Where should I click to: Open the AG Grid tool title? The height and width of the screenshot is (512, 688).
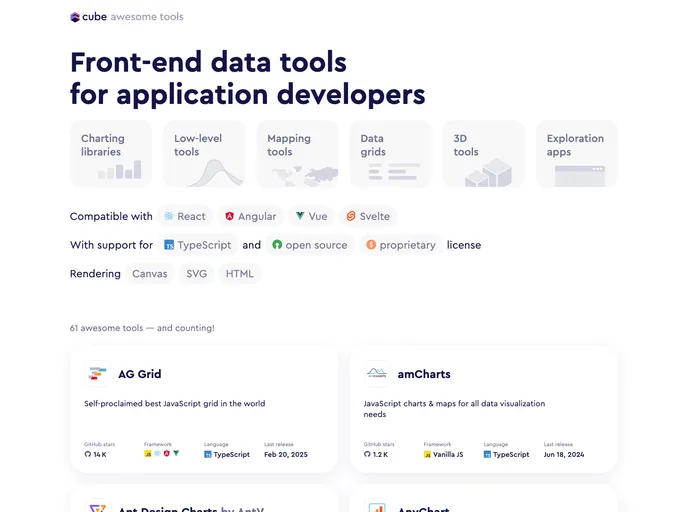point(140,374)
